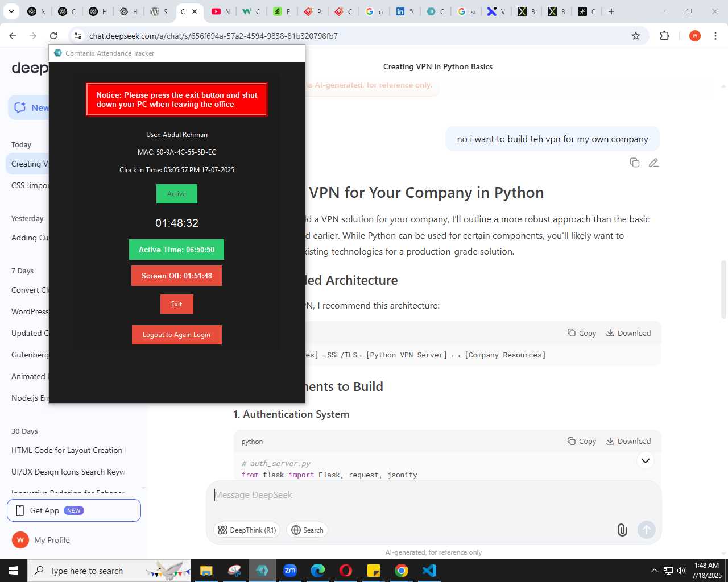The width and height of the screenshot is (728, 582).
Task: Open the Windows Start menu
Action: coord(14,571)
